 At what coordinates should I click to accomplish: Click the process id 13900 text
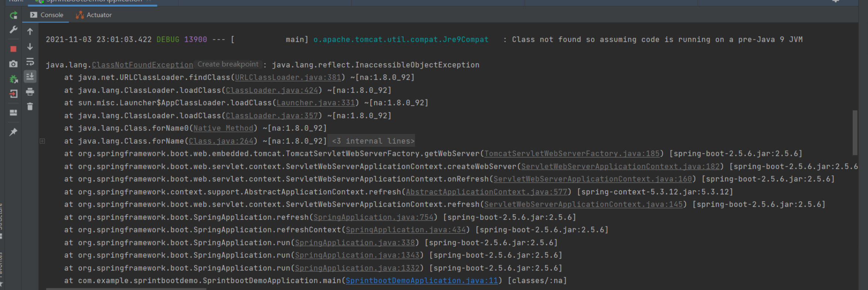tap(195, 40)
